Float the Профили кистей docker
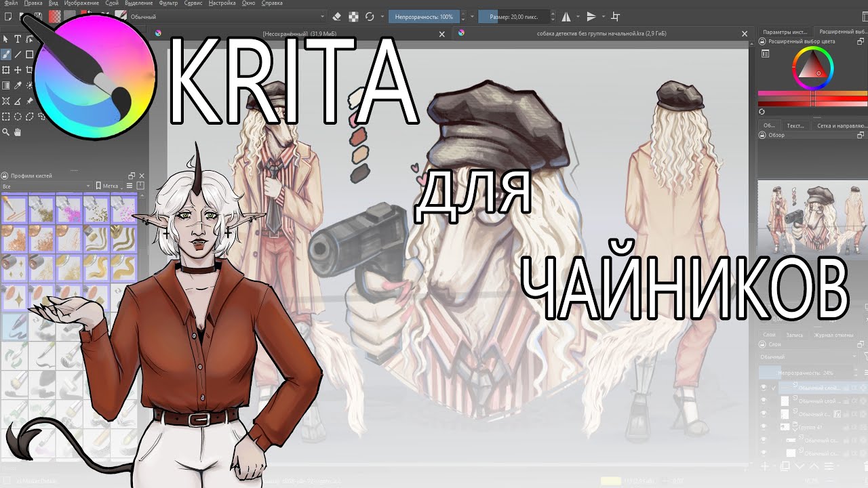868x488 pixels. 132,176
